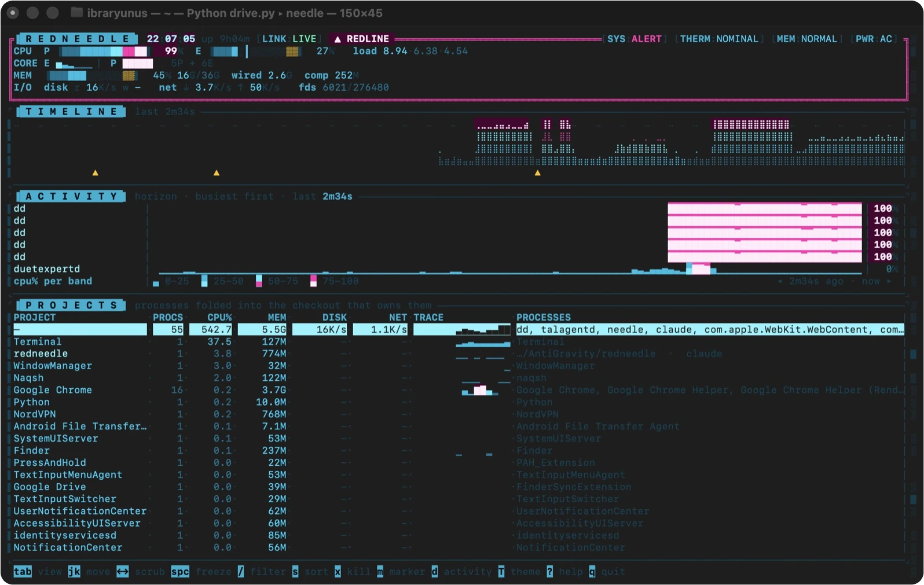Select the Android File Transfer project row

coord(459,426)
